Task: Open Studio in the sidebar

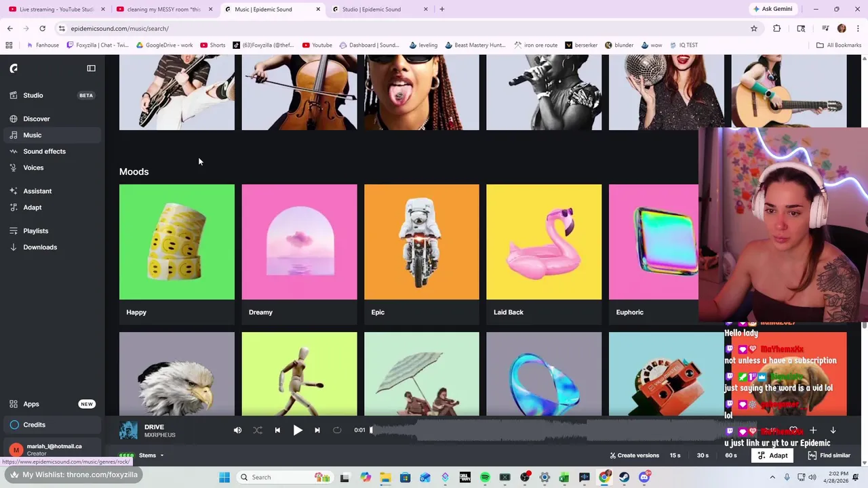Action: [33, 96]
